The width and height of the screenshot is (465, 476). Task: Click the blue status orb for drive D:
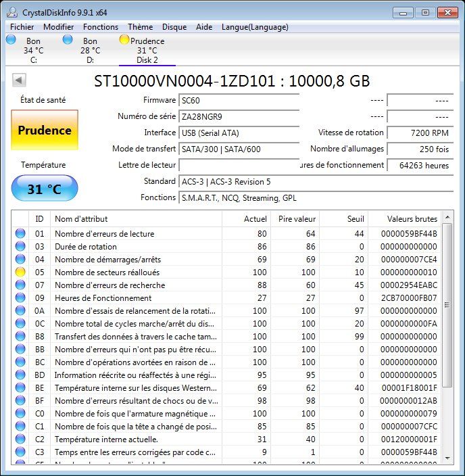tap(68, 40)
